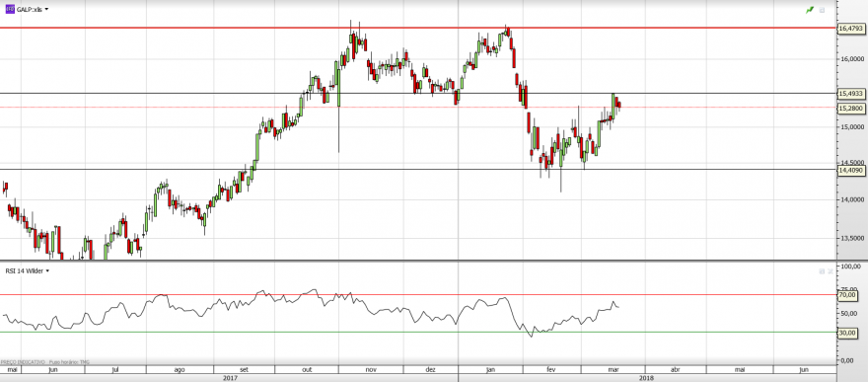Click the 'jan' month on time axis
The width and height of the screenshot is (868, 382).
point(490,369)
